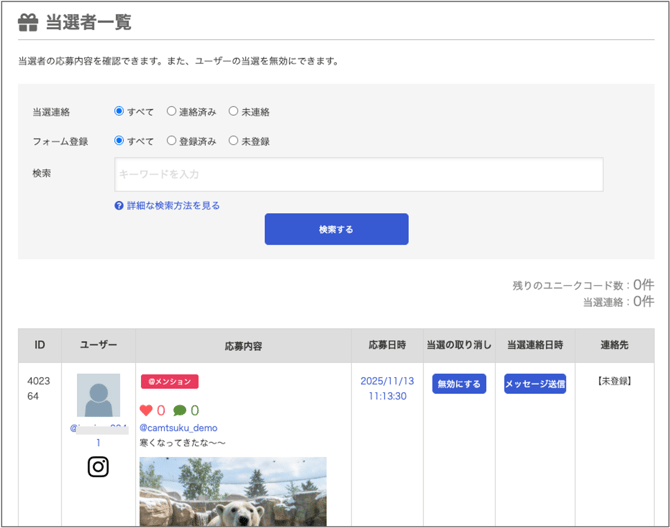Click the masked username link under avatar
670x528 pixels.
tap(99, 435)
